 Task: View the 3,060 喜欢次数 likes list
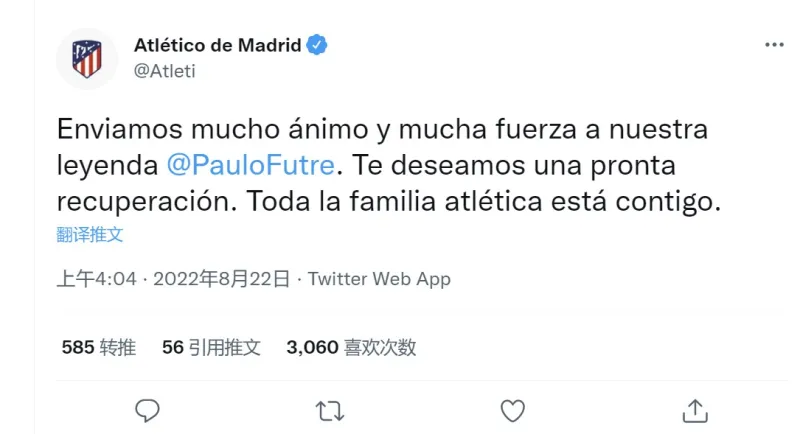(x=351, y=348)
